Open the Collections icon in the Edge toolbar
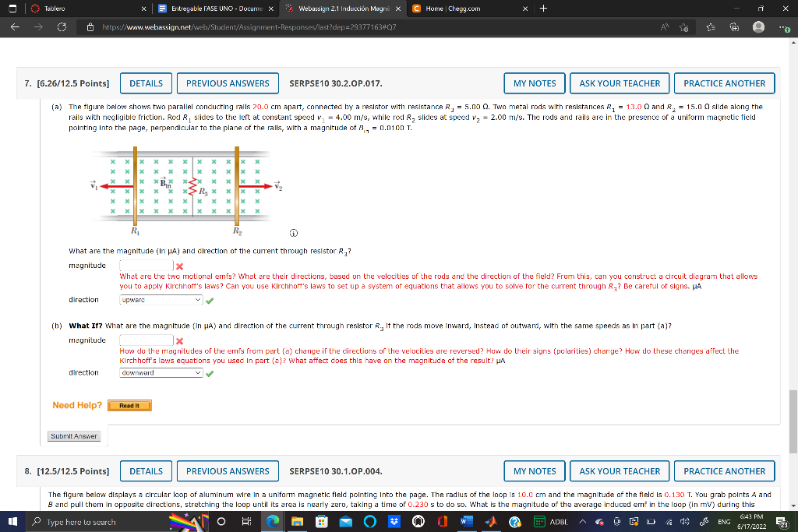 (736, 25)
